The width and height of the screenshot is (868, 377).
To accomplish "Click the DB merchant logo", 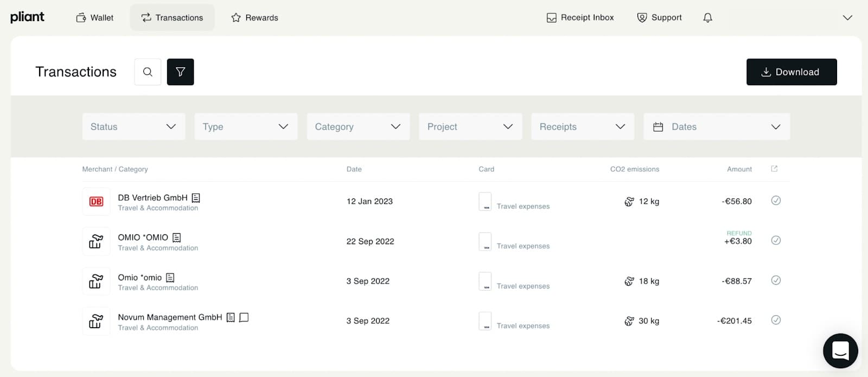I will click(x=96, y=202).
